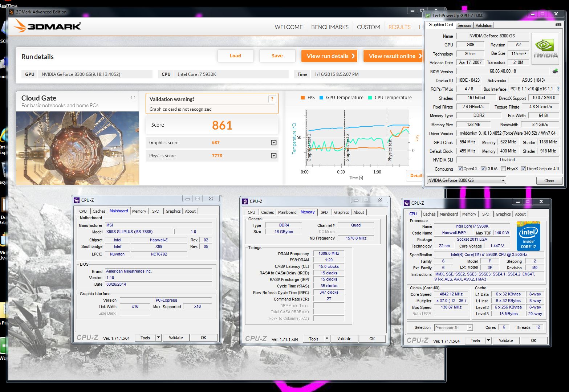Click the GPU-Z screenshot camera icon

point(558,25)
